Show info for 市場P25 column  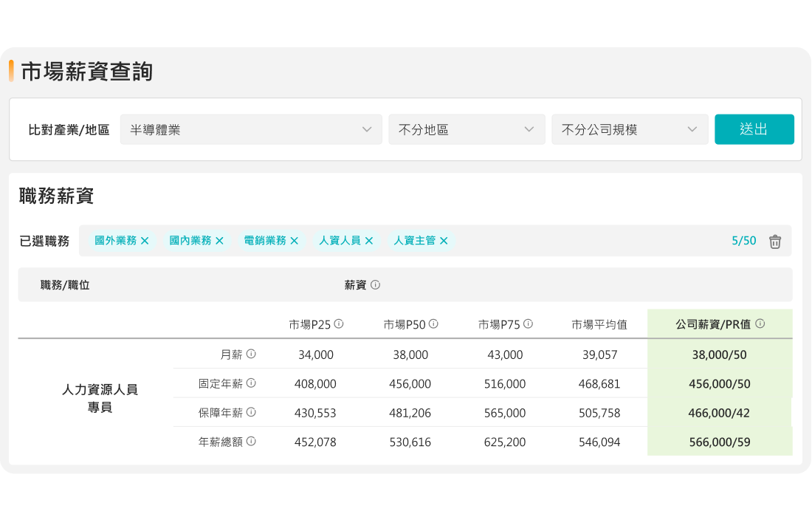(339, 324)
